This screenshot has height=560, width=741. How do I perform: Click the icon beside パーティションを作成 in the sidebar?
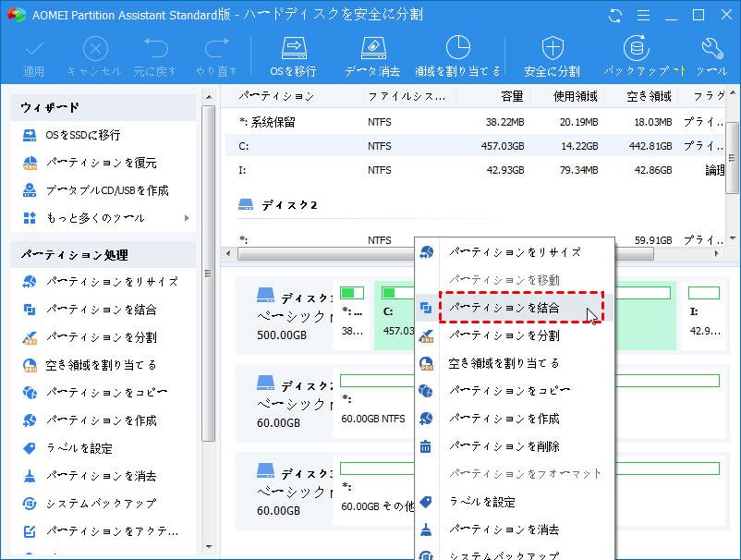point(30,420)
